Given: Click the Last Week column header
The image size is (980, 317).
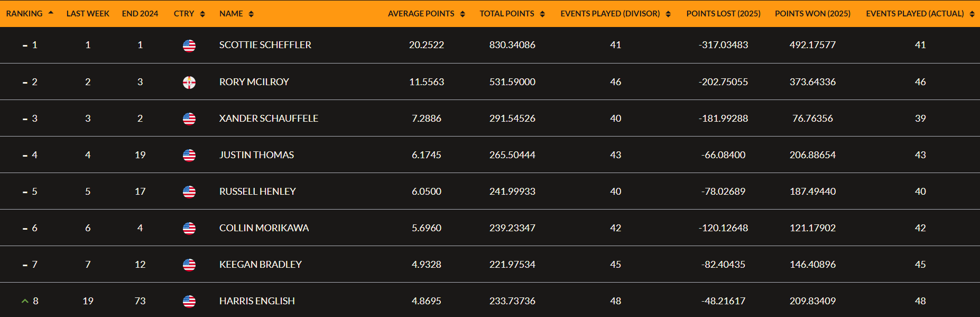Looking at the screenshot, I should click(88, 14).
